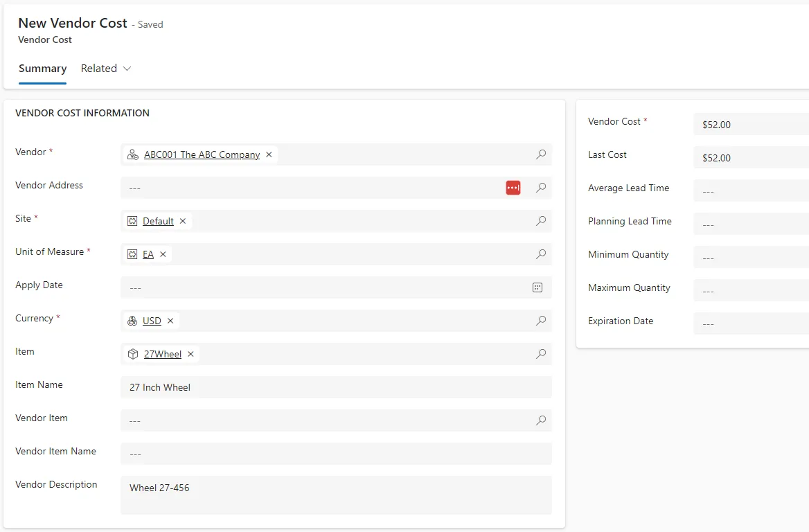Click the VENDOR COST INFORMATION heading
Screen dimensions: 809x532
pyautogui.click(x=82, y=113)
